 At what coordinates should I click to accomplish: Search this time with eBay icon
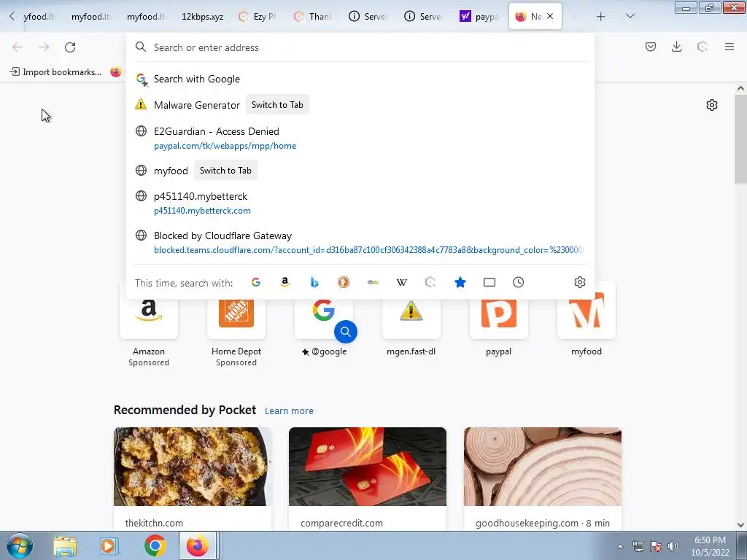coord(373,282)
